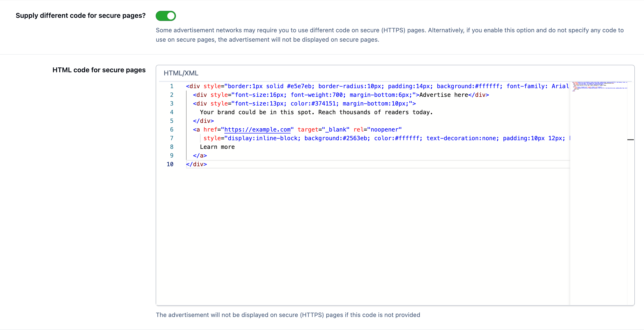Select line number 7 in the gutter

tap(172, 138)
